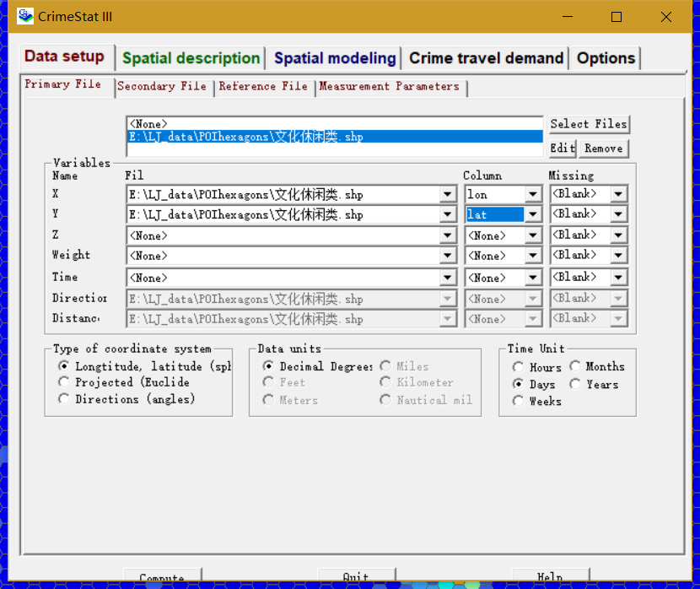Set time unit to Days
The image size is (700, 589).
pos(518,384)
